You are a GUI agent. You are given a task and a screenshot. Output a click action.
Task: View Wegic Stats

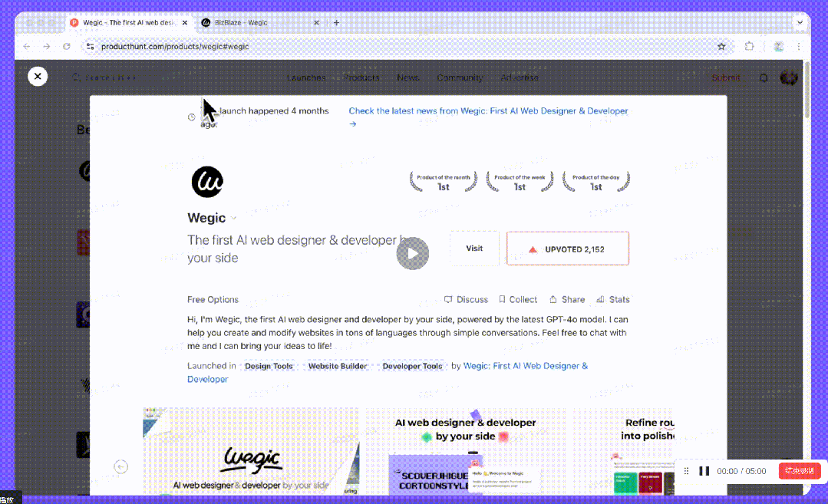(613, 300)
